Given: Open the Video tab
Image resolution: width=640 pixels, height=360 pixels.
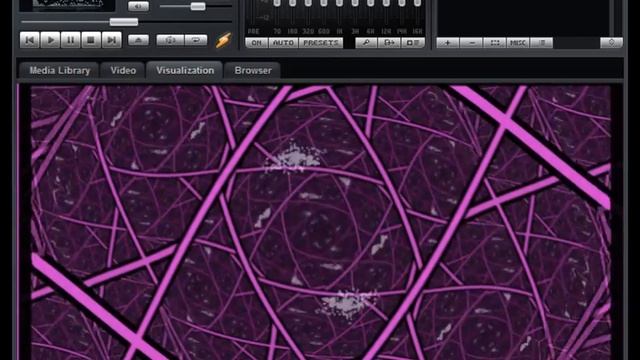Looking at the screenshot, I should (x=123, y=70).
